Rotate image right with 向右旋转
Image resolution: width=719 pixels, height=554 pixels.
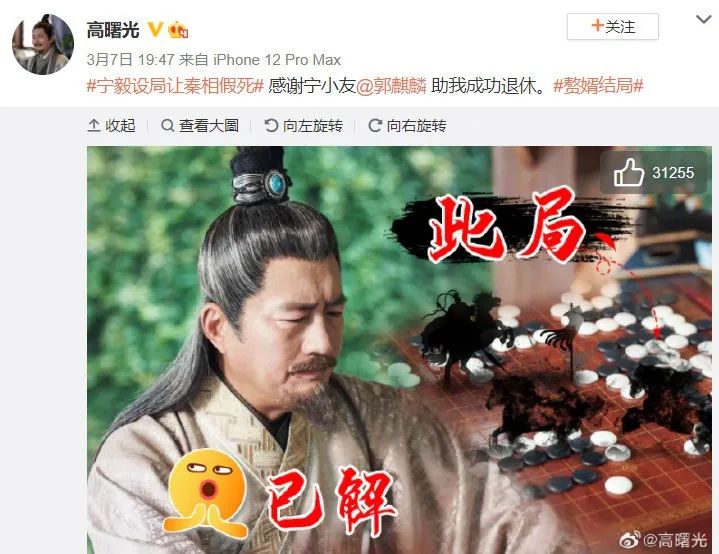[407, 125]
